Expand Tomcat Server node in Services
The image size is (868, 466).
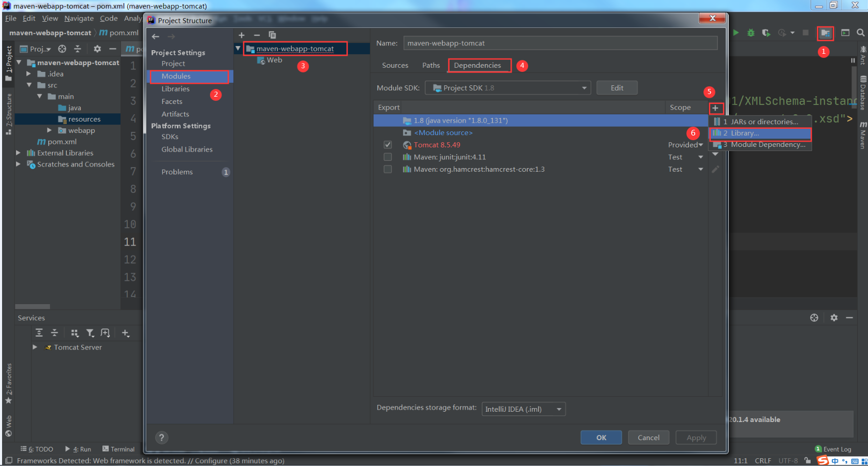click(x=35, y=347)
